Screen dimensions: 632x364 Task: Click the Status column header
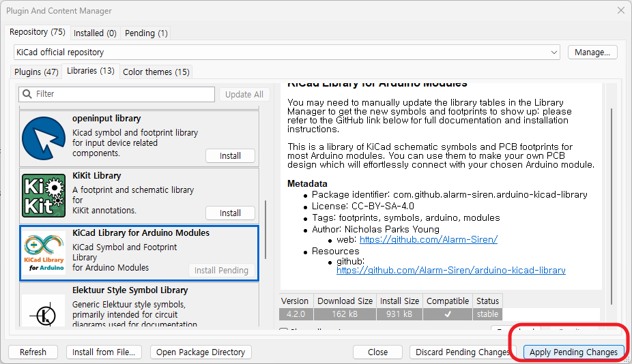(487, 301)
